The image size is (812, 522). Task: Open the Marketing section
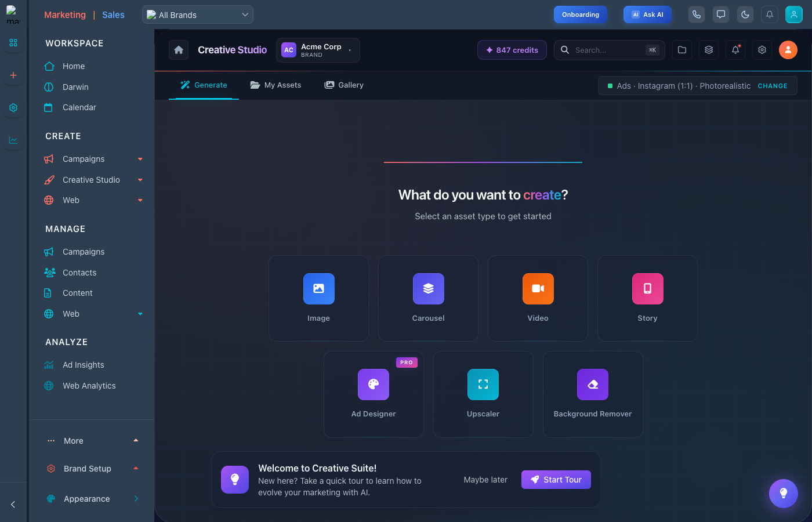click(65, 15)
